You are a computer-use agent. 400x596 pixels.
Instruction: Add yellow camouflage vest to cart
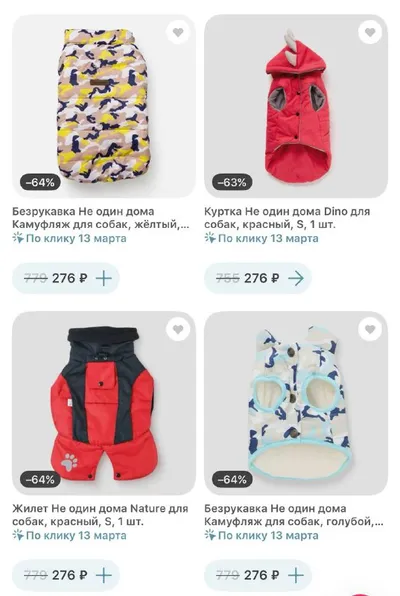[103, 279]
